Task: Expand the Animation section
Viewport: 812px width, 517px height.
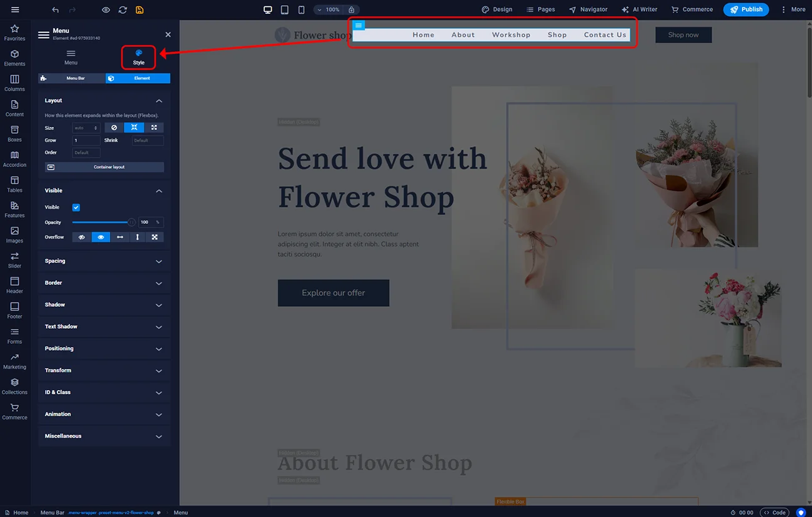Action: pos(104,414)
